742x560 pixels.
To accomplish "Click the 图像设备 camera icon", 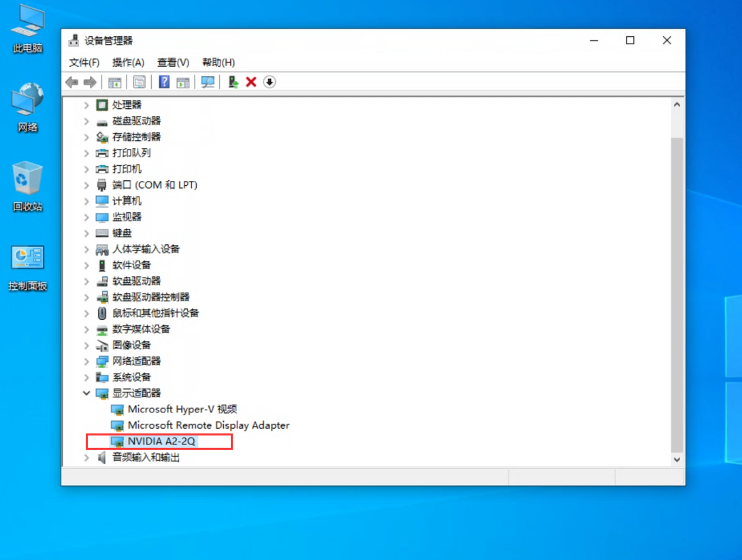I will point(101,345).
